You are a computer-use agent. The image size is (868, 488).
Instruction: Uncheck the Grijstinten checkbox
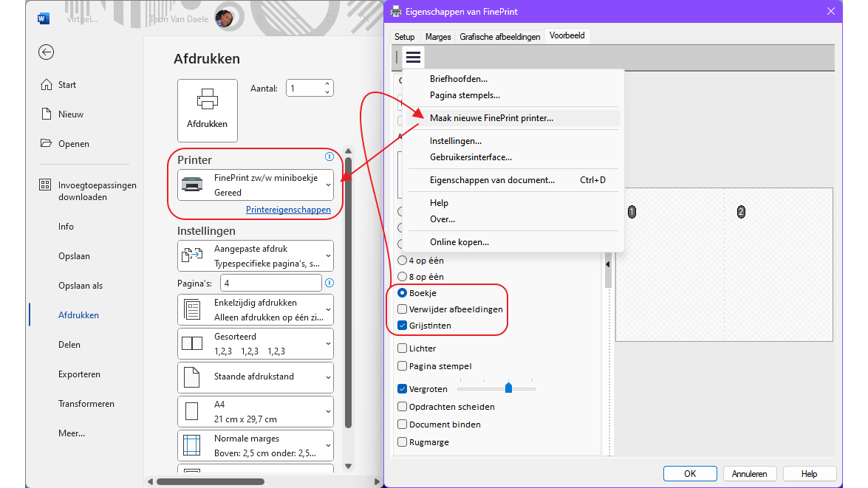[403, 326]
